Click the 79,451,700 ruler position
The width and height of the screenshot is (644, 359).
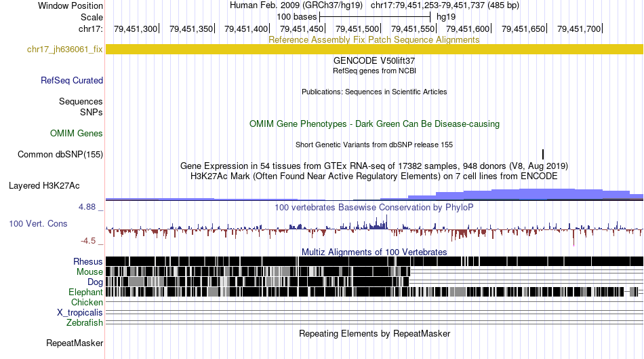579,29
